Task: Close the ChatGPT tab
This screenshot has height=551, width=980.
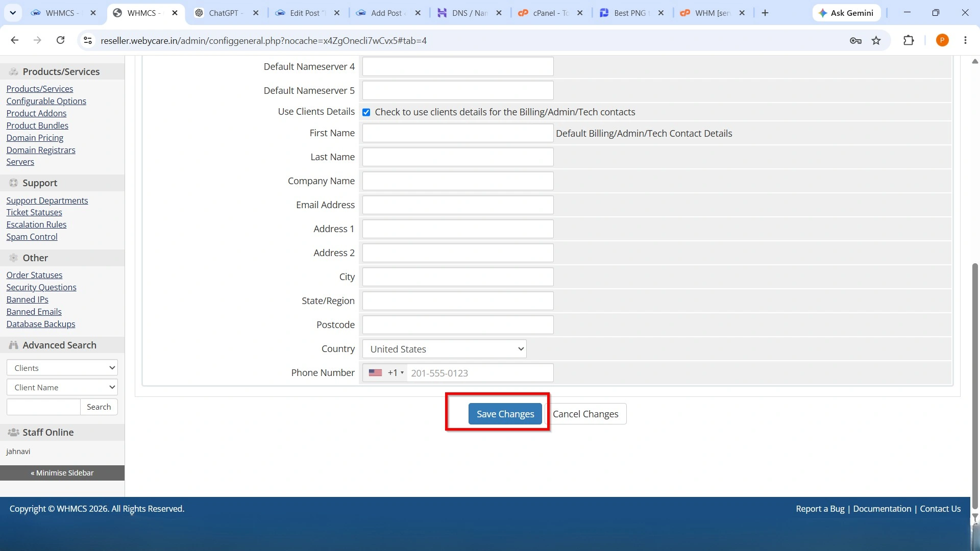Action: (256, 13)
